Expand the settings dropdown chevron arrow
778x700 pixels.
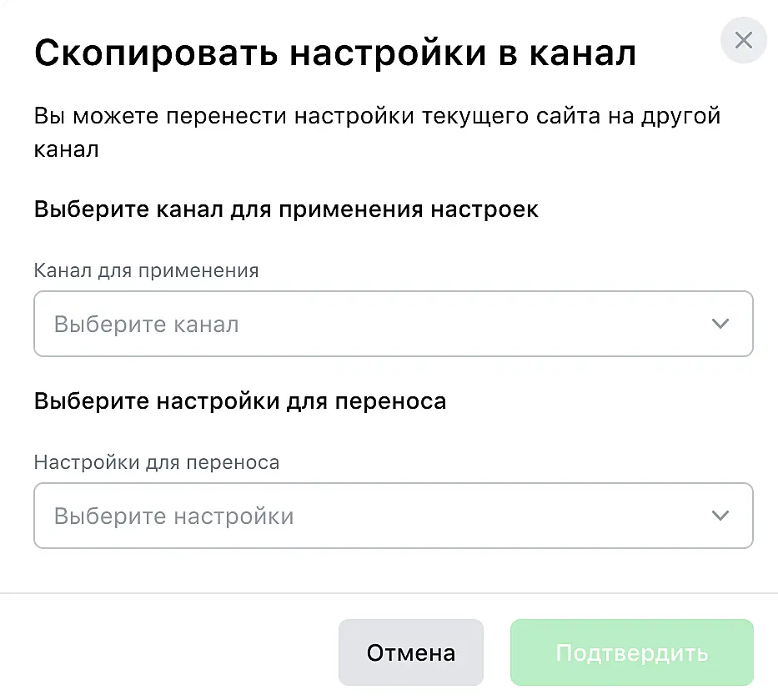click(x=720, y=516)
